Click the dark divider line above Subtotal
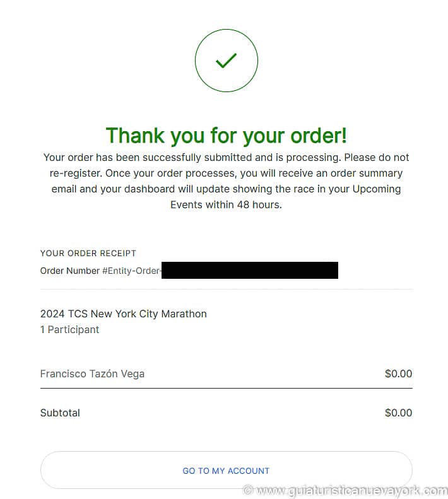This screenshot has height=499, width=448. pyautogui.click(x=226, y=388)
